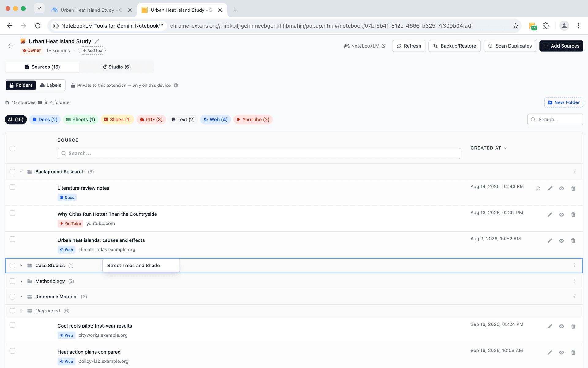The height and width of the screenshot is (368, 588).
Task: Open the Case Studies folder options menu
Action: pos(574,265)
